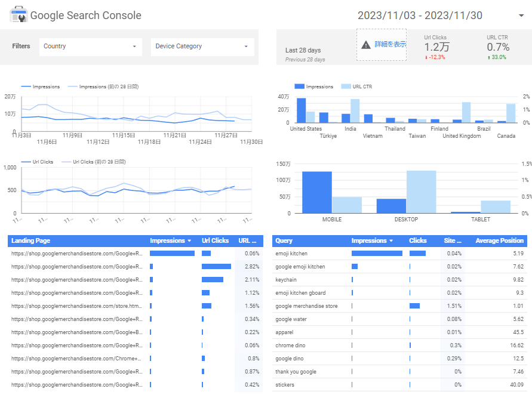Select the 'keychain' query row
This screenshot has height=398, width=532.
pos(399,280)
